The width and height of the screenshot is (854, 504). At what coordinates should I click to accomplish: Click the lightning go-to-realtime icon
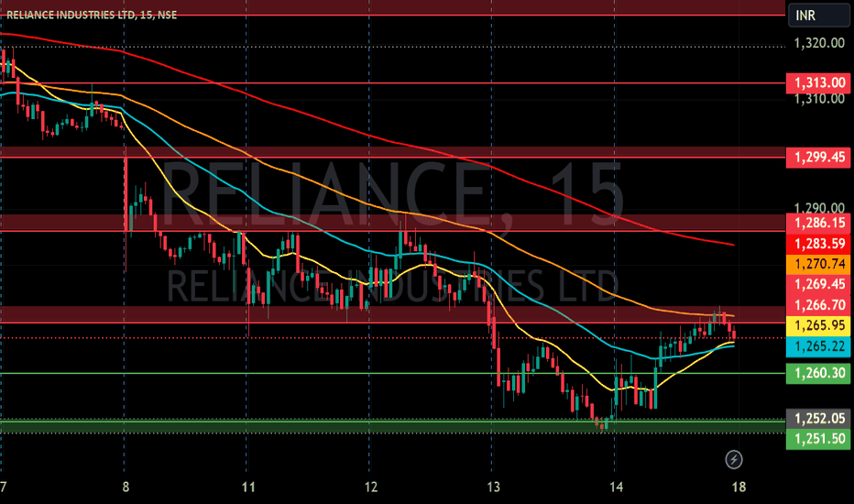tap(734, 459)
